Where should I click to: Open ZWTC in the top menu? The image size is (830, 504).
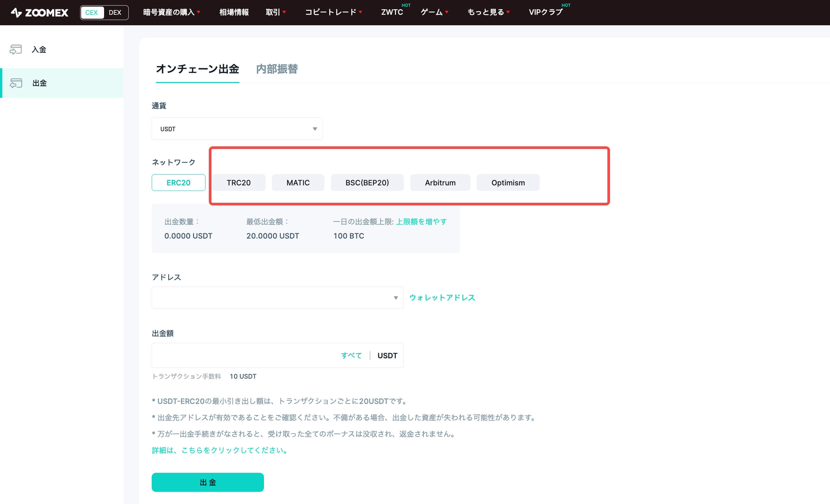click(392, 12)
